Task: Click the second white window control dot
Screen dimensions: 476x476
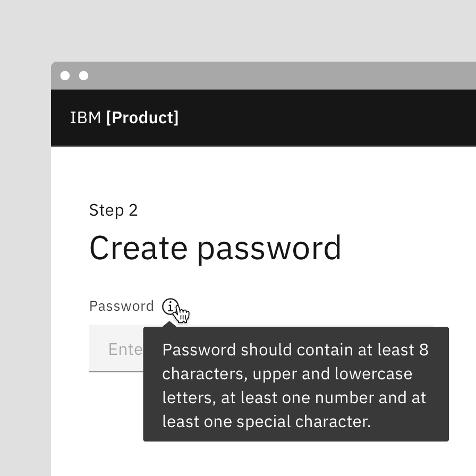Action: [83, 76]
